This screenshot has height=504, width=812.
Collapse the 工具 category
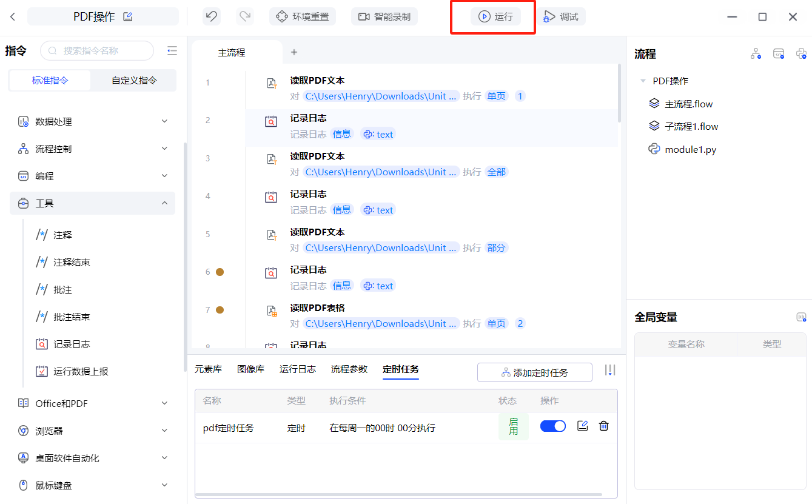pos(92,203)
